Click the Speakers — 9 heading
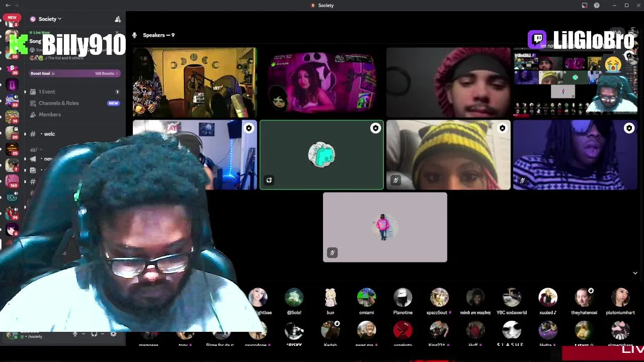Screen dimensions: 644x362 [x=158, y=35]
